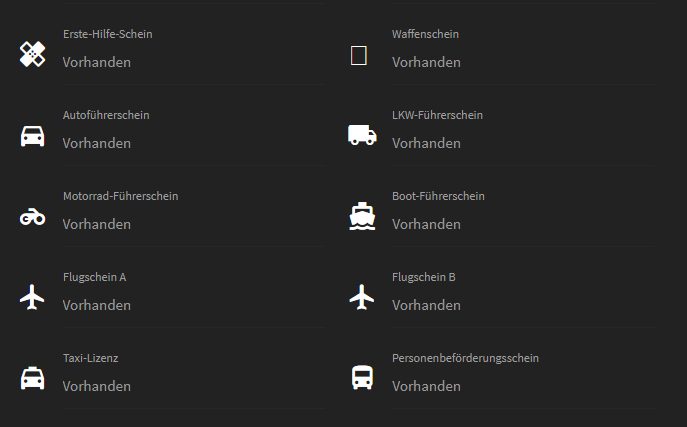Click Vorhanden status under Flugschein A
This screenshot has width=687, height=427.
97,305
